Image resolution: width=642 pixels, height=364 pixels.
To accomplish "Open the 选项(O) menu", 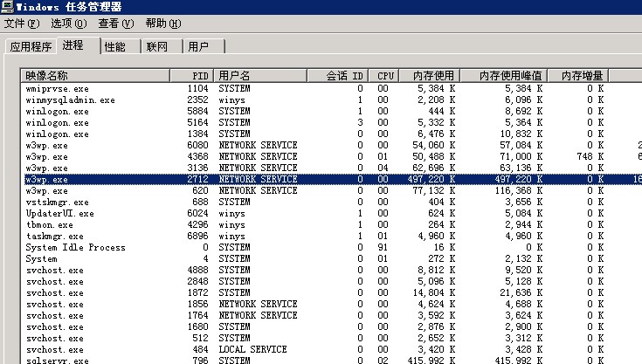I will pyautogui.click(x=69, y=24).
